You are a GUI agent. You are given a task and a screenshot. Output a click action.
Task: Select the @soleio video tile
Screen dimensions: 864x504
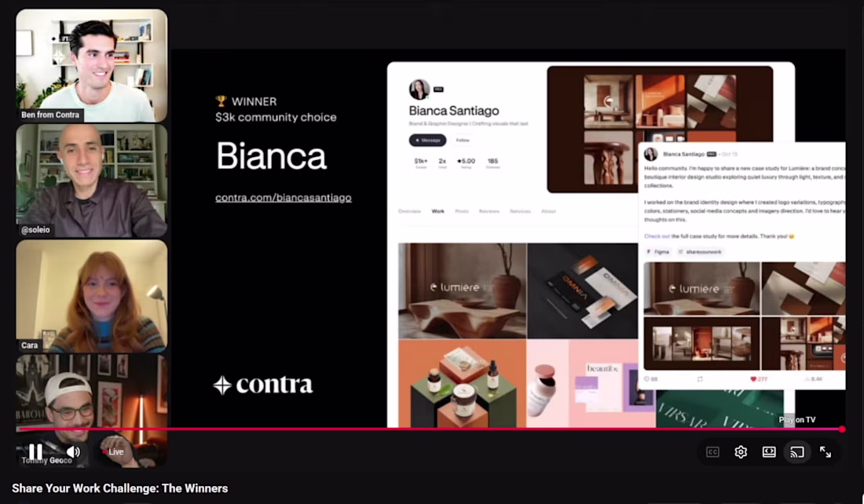[91, 181]
